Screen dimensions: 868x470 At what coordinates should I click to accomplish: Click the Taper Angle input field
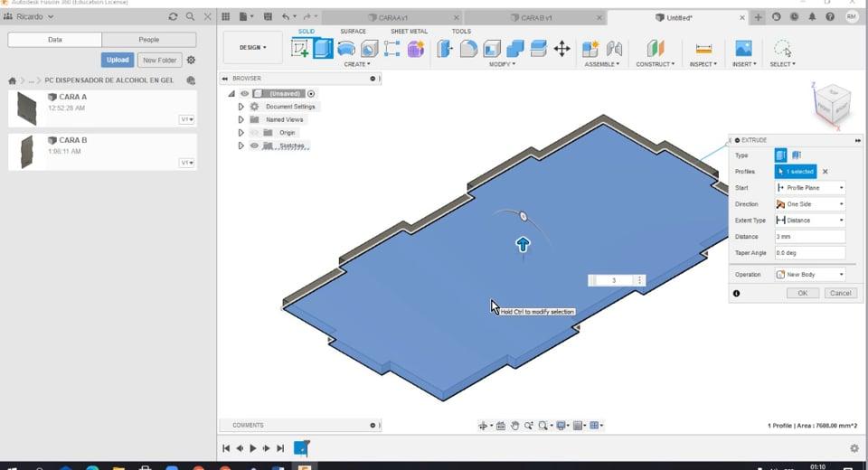point(810,253)
